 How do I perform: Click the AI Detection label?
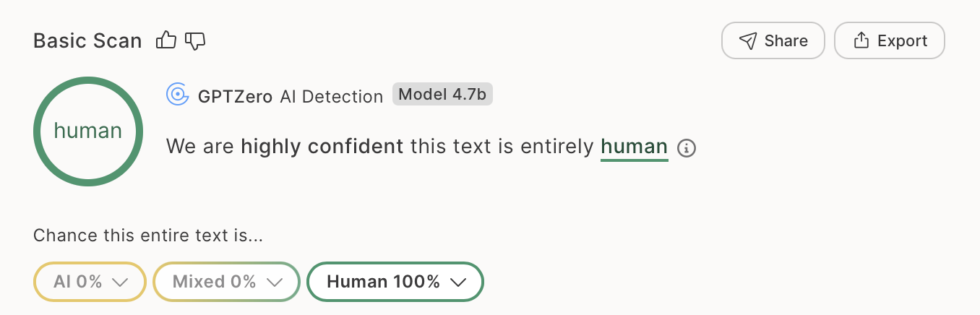pos(332,96)
